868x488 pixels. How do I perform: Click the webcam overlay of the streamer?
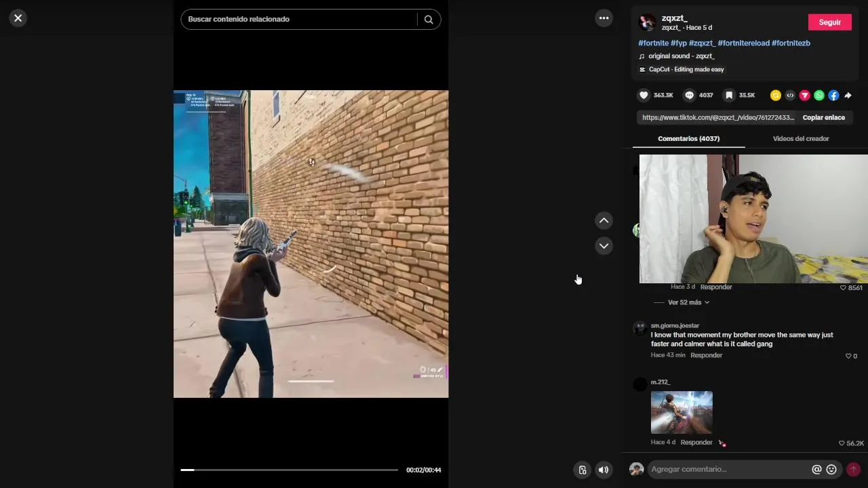[x=753, y=218]
